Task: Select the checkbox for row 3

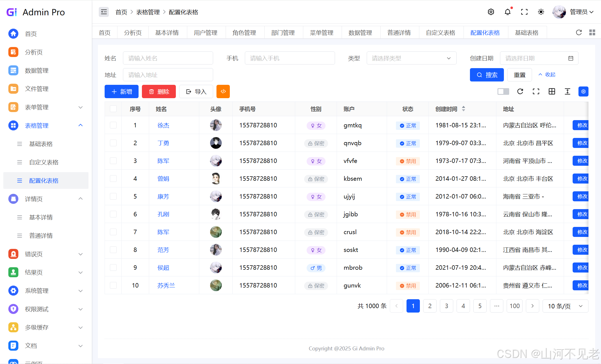Action: click(113, 161)
